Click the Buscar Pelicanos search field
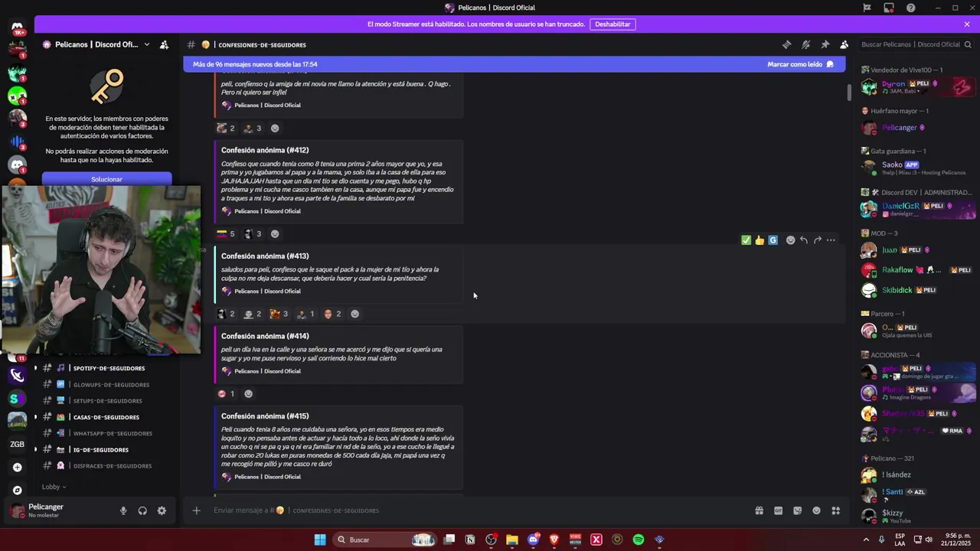 [915, 44]
